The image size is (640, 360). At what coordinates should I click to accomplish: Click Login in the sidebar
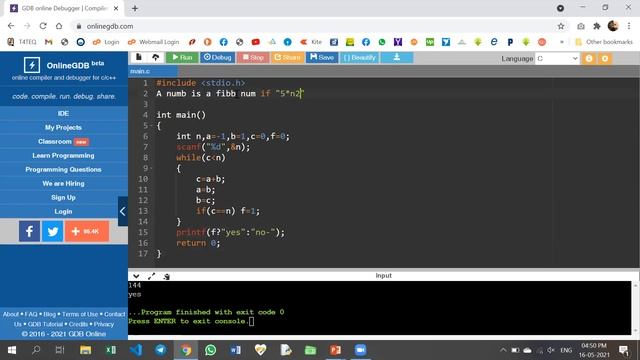pyautogui.click(x=63, y=211)
